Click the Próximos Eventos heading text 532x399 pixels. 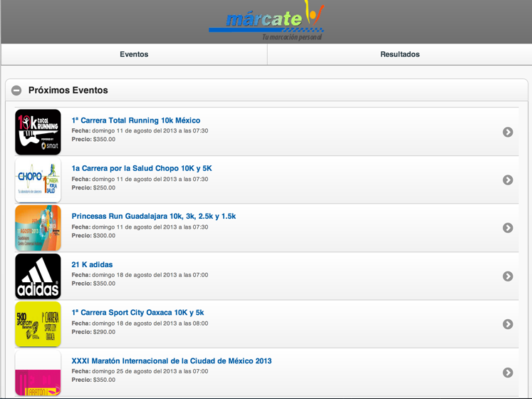tap(68, 90)
